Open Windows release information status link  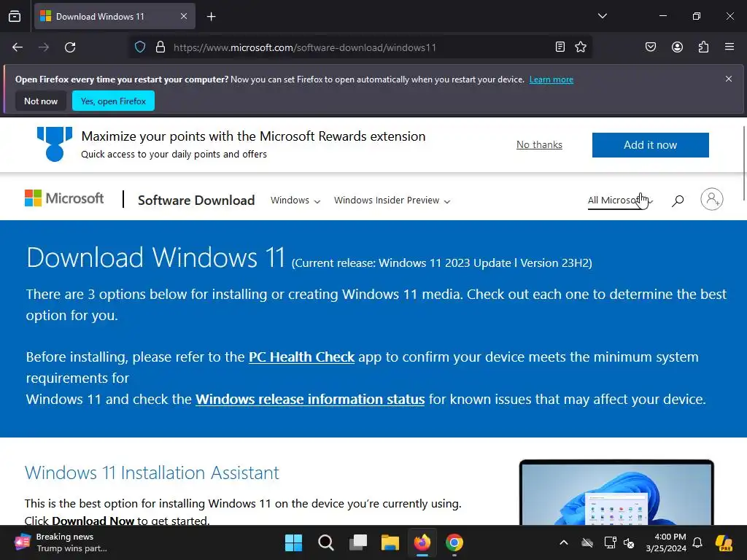pyautogui.click(x=310, y=399)
